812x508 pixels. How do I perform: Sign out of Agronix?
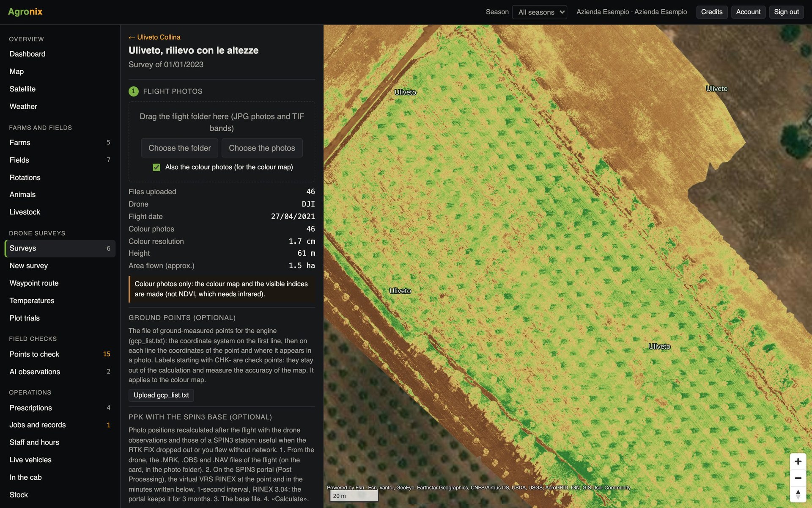click(x=786, y=12)
